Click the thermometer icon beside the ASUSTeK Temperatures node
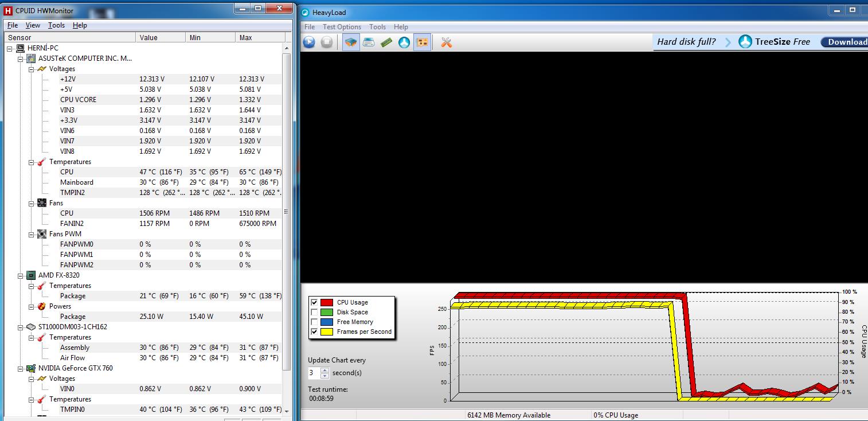This screenshot has height=421, width=868. pyautogui.click(x=42, y=162)
